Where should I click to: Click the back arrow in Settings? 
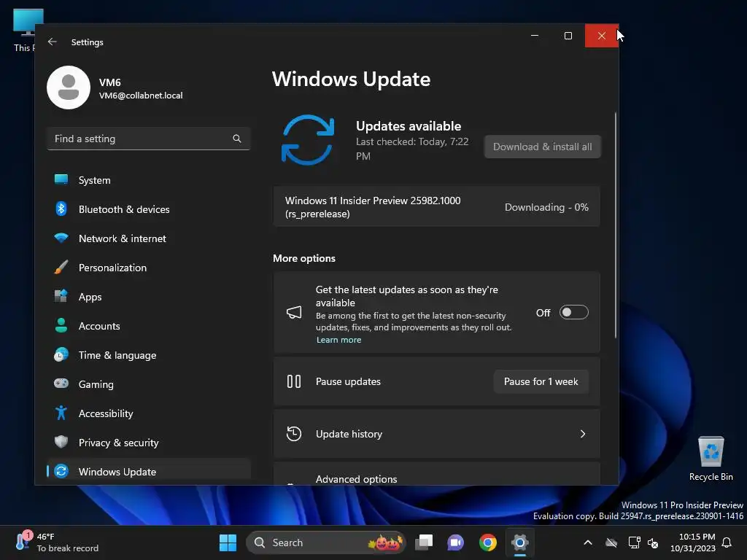[53, 42]
